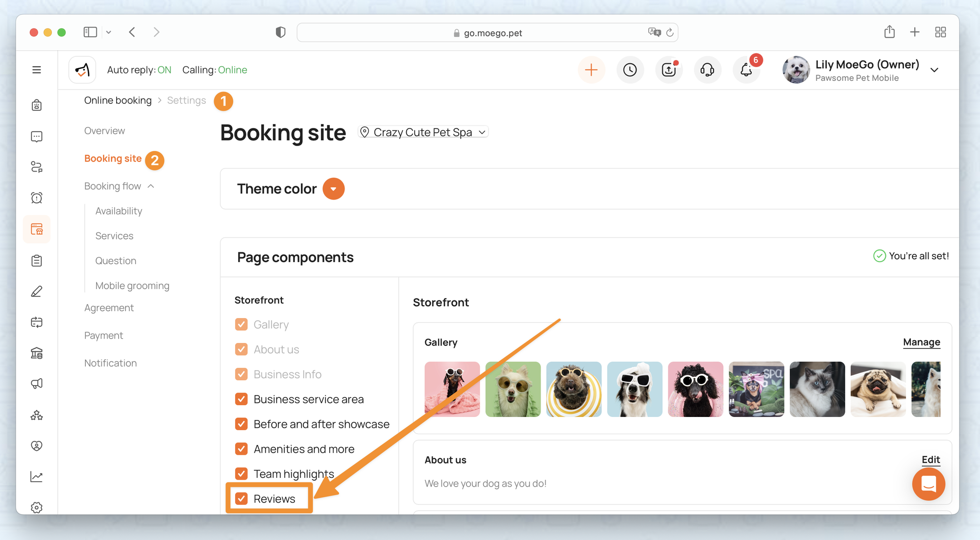
Task: Open Availability under Booking flow
Action: (119, 211)
